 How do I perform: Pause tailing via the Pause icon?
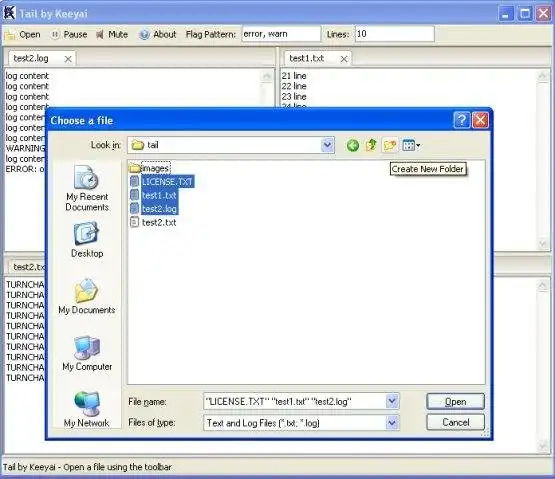click(55, 34)
